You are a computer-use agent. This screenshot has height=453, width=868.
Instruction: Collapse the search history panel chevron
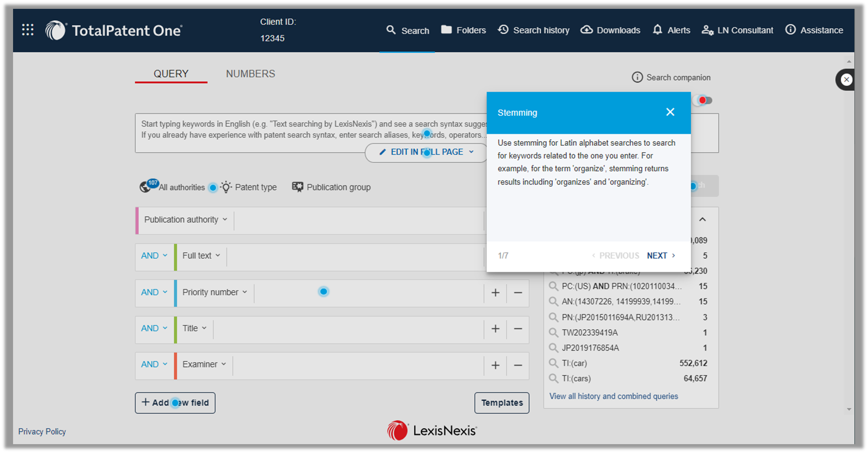[702, 219]
